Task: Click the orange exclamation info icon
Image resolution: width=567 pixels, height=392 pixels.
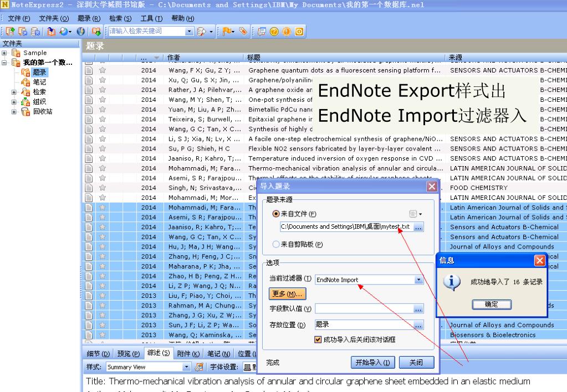Action: (x=287, y=32)
